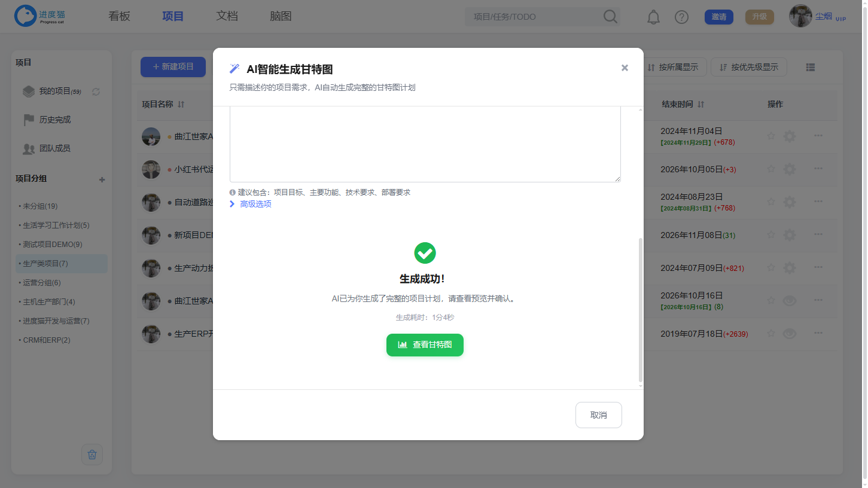Select the 生产类项目(7) group
This screenshot has width=868, height=488.
click(x=62, y=264)
